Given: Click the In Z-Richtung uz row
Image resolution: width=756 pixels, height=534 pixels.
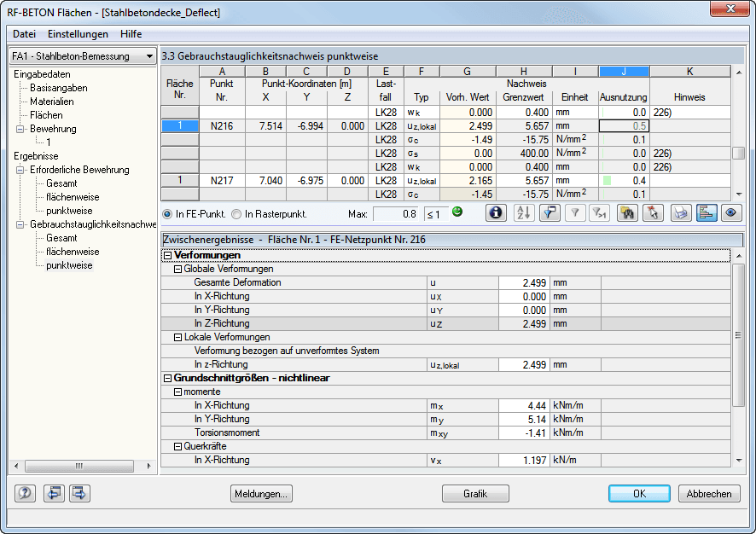Looking at the screenshot, I should 446,323.
